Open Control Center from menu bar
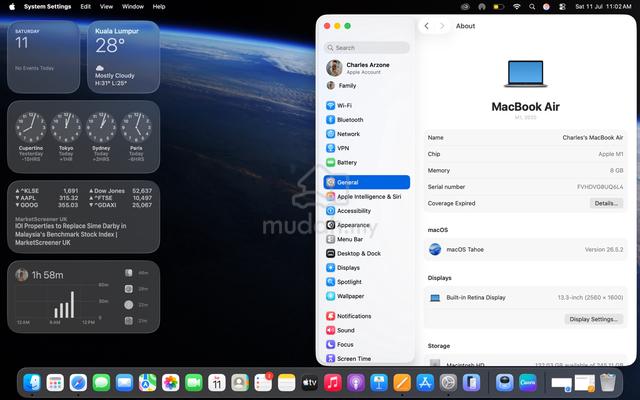The image size is (640, 400). (562, 7)
